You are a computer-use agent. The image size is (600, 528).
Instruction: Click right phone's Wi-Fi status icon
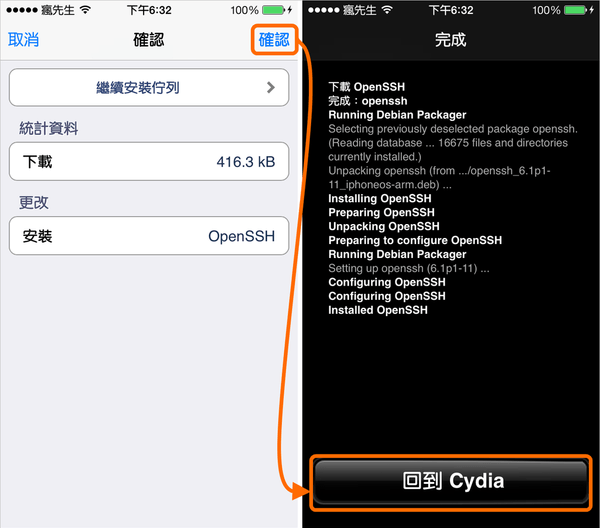387,10
